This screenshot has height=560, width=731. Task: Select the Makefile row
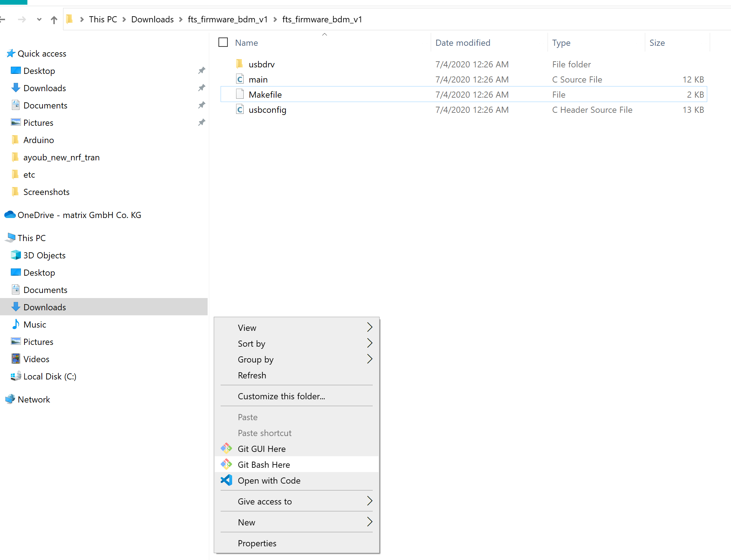pos(265,94)
